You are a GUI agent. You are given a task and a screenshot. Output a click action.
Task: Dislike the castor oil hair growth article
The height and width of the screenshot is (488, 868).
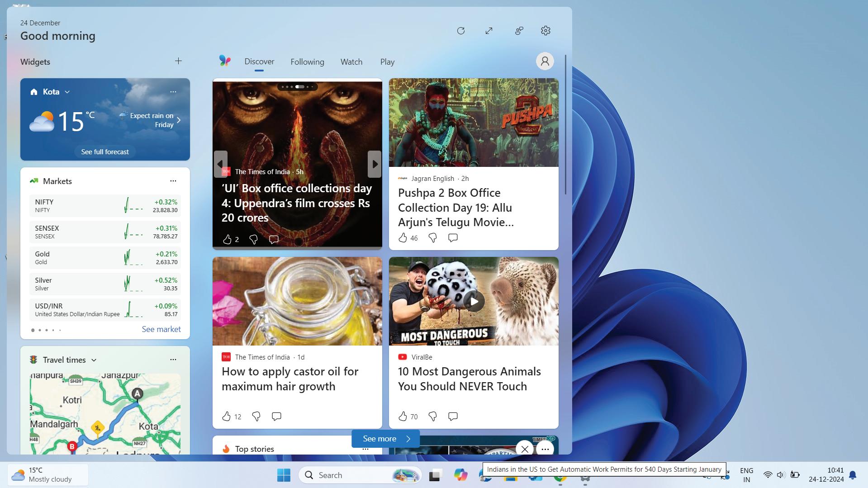[x=256, y=417]
